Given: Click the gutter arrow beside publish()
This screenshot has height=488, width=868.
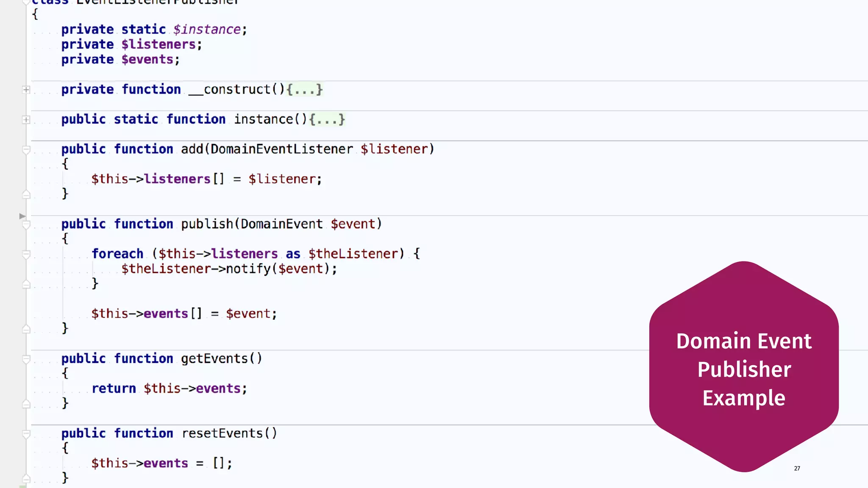Looking at the screenshot, I should [22, 216].
